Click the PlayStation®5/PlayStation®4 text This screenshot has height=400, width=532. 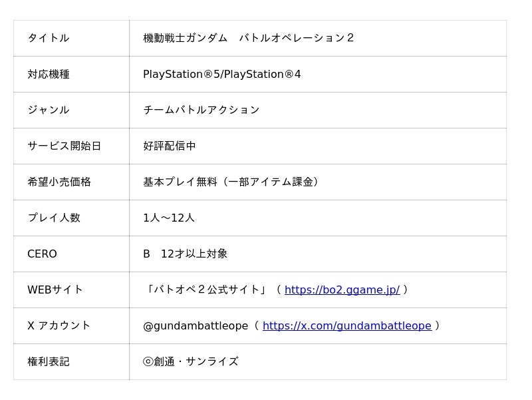click(x=221, y=74)
